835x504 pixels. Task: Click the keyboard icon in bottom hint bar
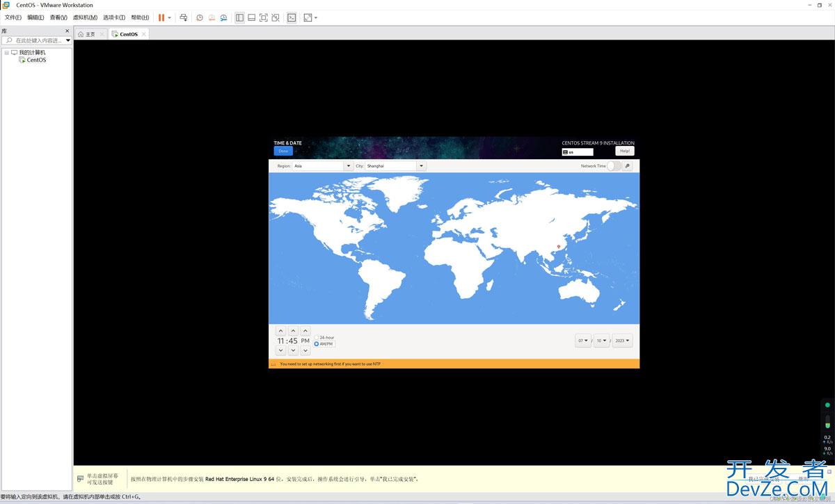81,479
